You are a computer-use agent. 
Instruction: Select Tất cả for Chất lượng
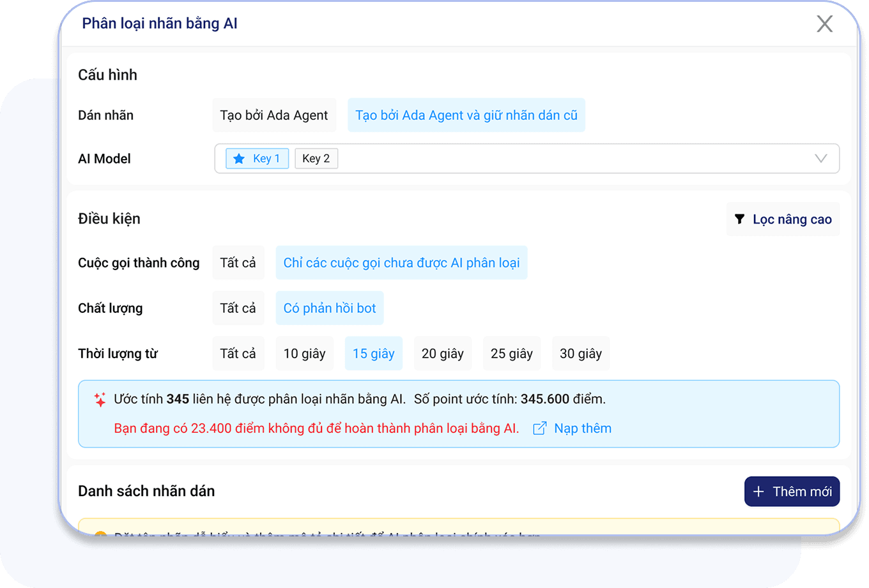tap(238, 308)
